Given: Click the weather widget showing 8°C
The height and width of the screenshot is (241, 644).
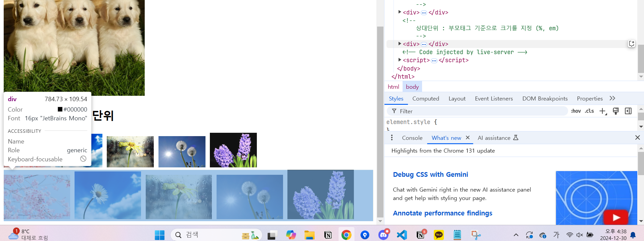Looking at the screenshot, I should click(x=29, y=235).
